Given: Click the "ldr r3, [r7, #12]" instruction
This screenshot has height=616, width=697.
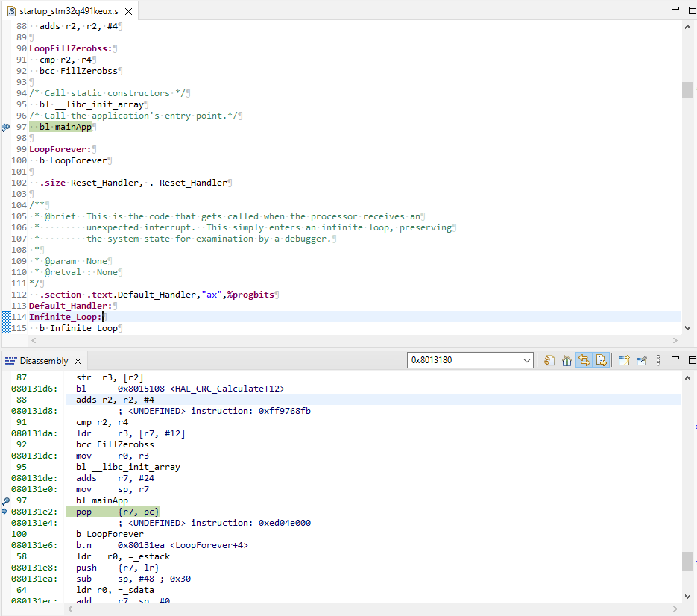Looking at the screenshot, I should tap(130, 433).
